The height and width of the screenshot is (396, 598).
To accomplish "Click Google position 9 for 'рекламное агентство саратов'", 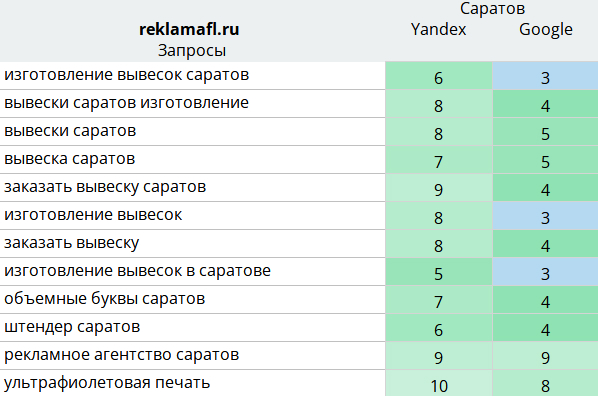I will [x=545, y=356].
